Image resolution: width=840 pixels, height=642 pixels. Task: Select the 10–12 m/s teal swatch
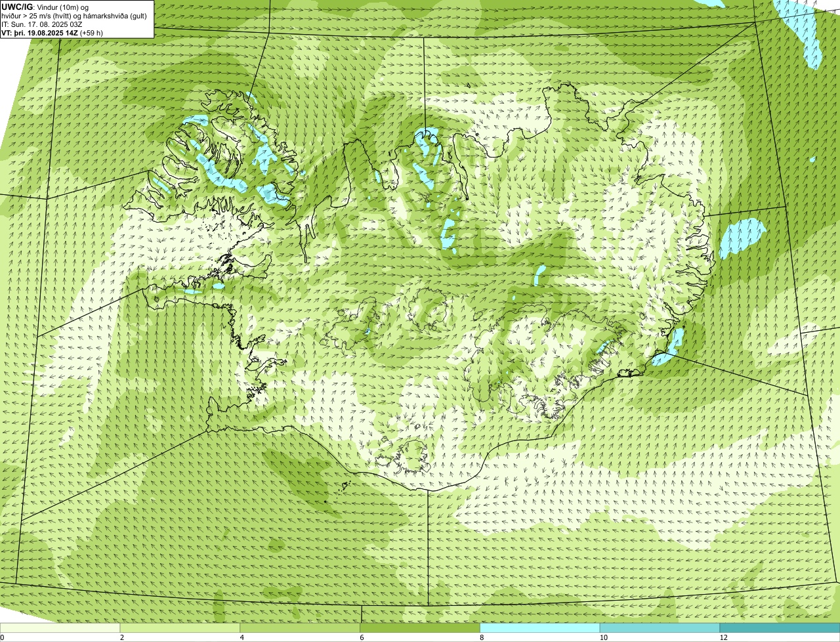point(660,628)
